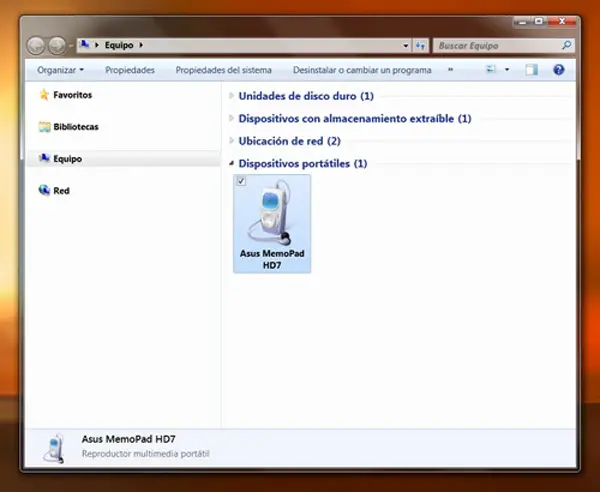Click Dispositivos con almacenamiento extraíble (1) header

click(355, 119)
